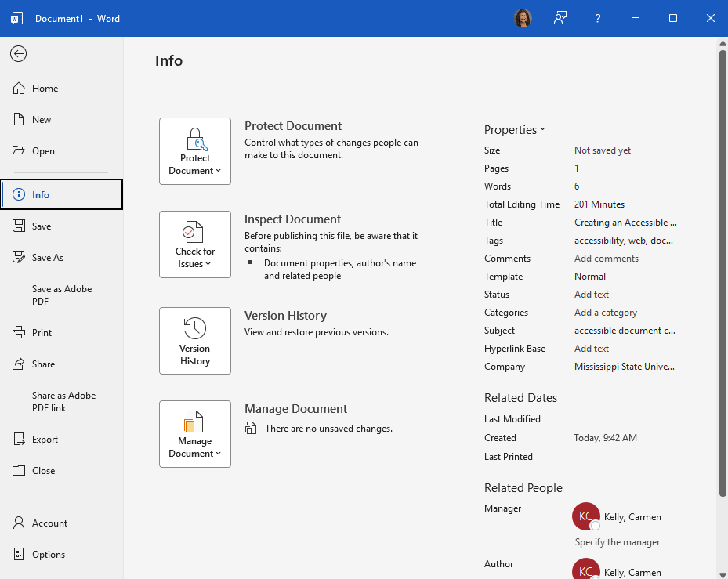Expand the Properties dropdown heading

coord(514,130)
